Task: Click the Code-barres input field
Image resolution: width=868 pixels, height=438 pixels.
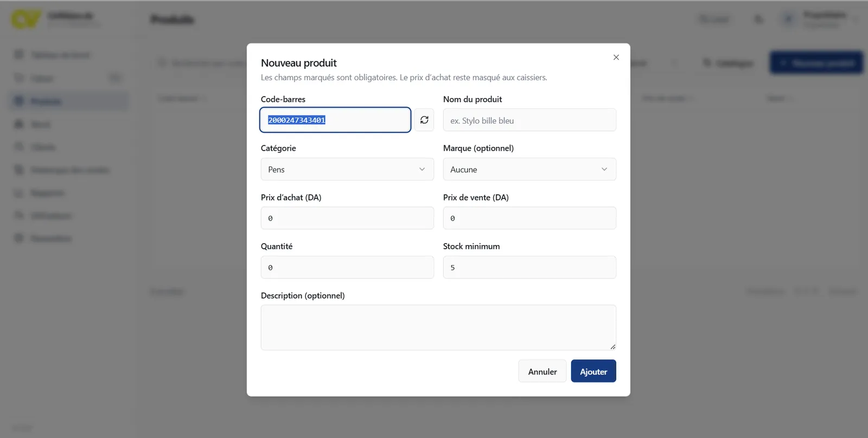Action: point(335,120)
